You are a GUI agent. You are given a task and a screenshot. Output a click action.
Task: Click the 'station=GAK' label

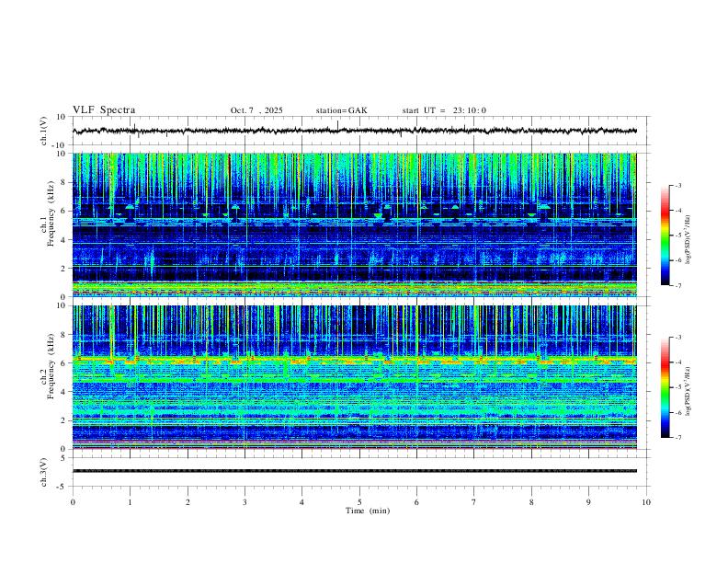[x=341, y=110]
